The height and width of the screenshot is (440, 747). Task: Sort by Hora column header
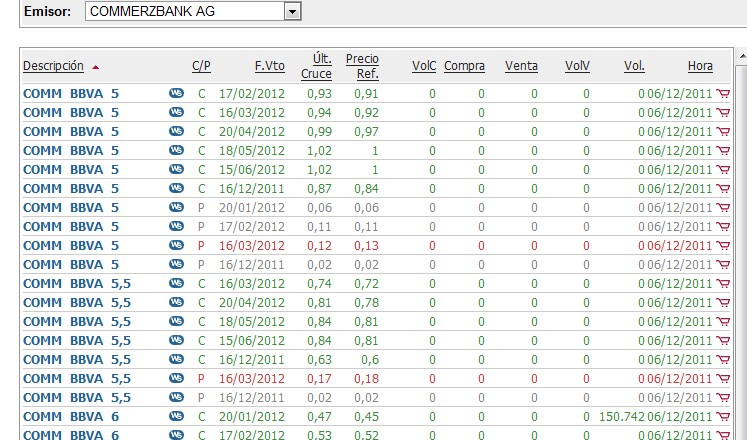[700, 66]
